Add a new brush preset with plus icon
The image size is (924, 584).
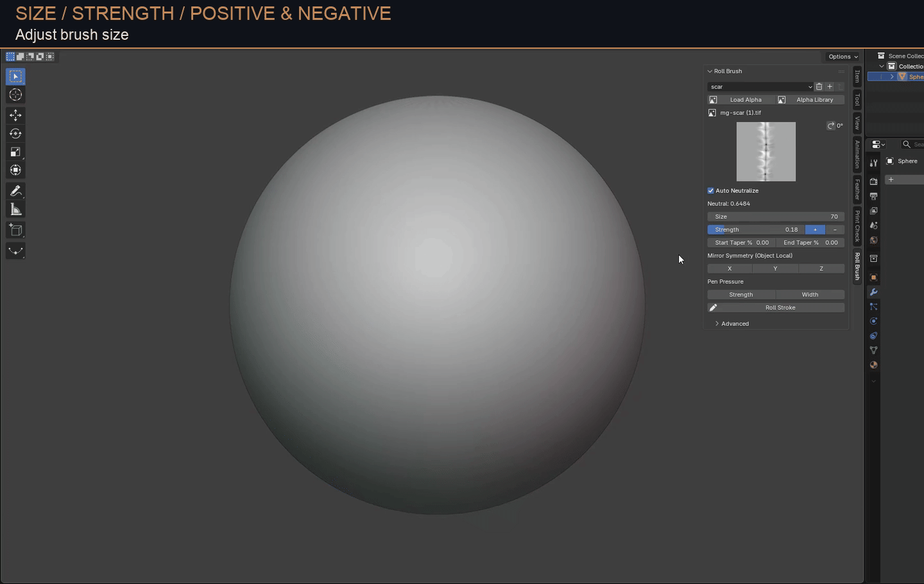[830, 87]
